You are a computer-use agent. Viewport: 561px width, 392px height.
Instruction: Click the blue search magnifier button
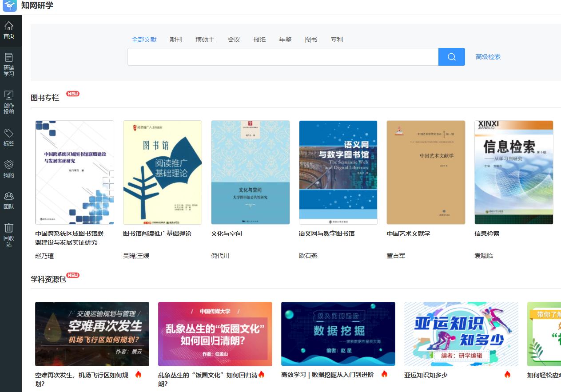click(451, 57)
